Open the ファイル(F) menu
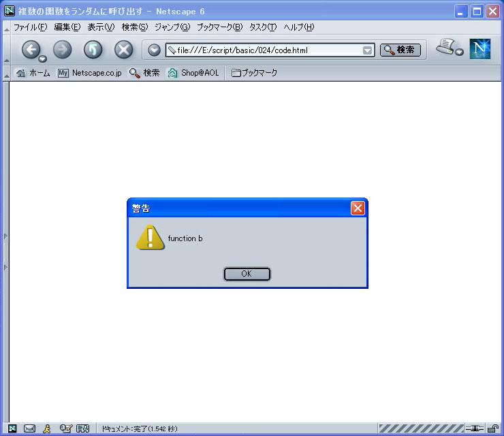The height and width of the screenshot is (436, 504). pyautogui.click(x=30, y=27)
